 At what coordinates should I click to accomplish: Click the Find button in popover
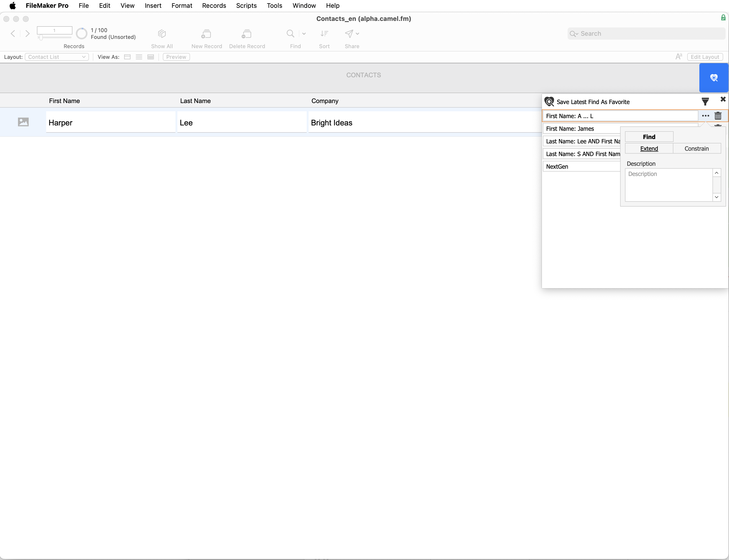click(649, 137)
